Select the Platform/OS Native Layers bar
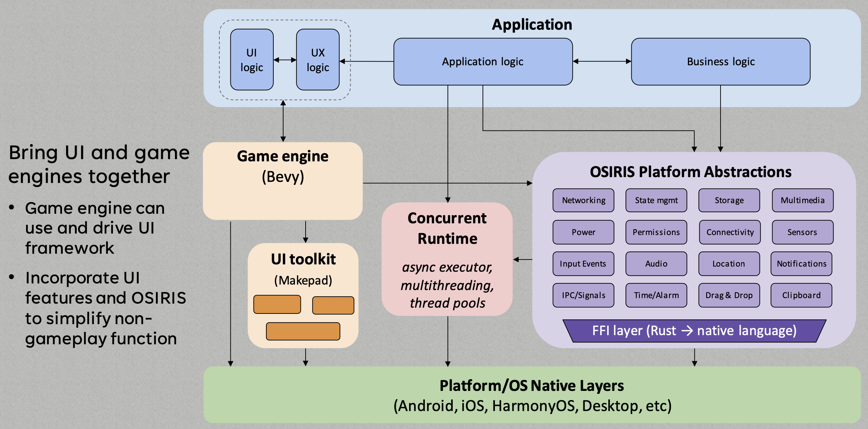The width and height of the screenshot is (868, 429). pyautogui.click(x=532, y=395)
